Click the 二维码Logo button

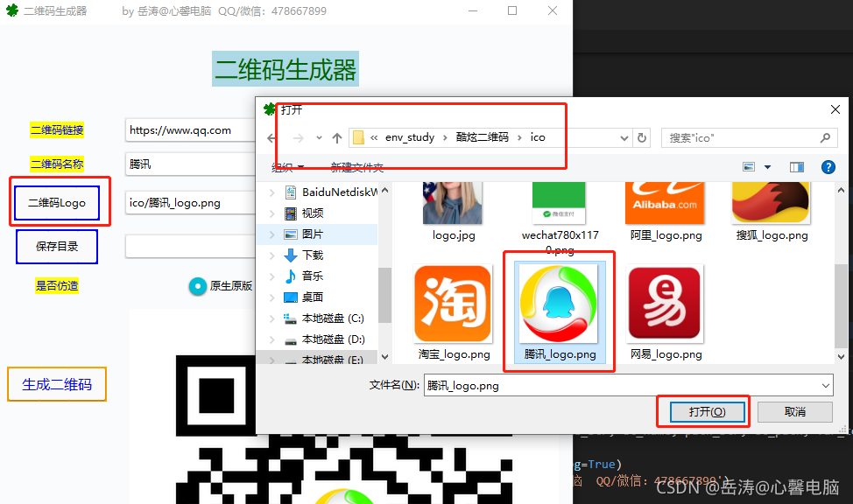57,203
